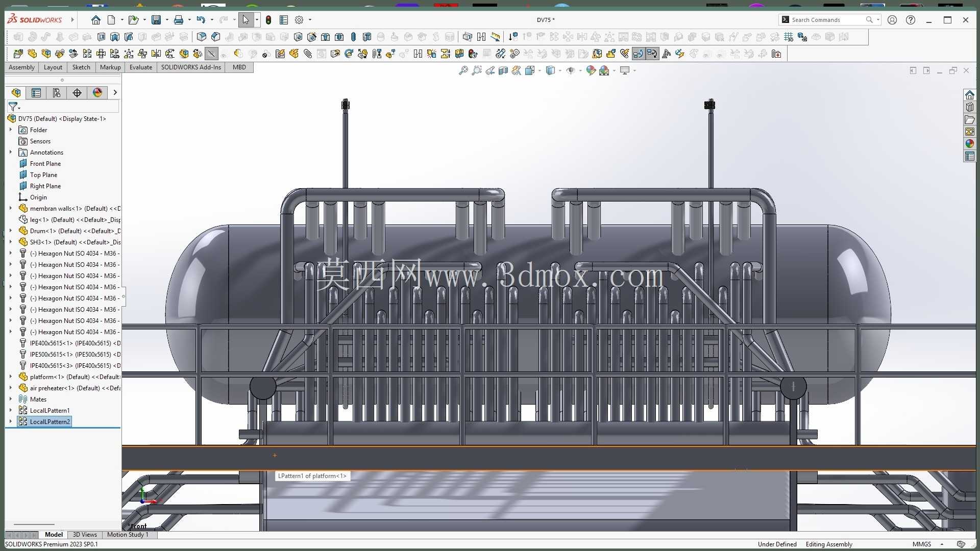The width and height of the screenshot is (980, 551).
Task: Open Custom Properties task pane icon
Action: click(969, 157)
